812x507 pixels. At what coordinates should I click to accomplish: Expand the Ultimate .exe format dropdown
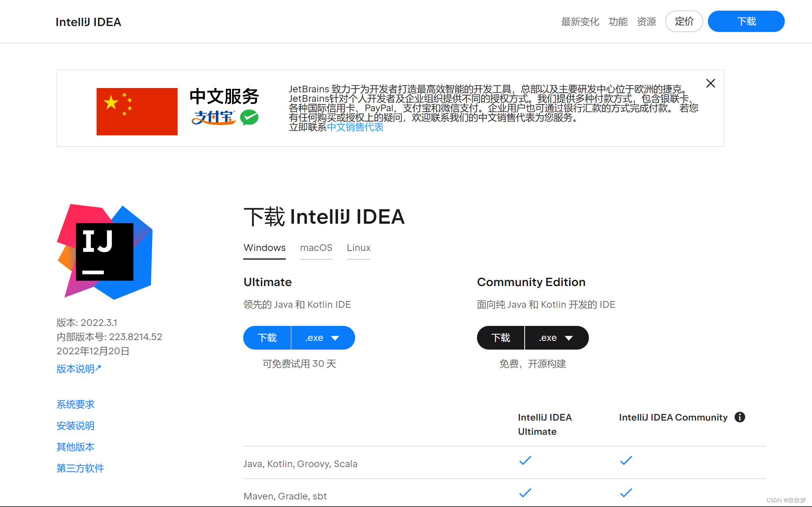click(323, 338)
